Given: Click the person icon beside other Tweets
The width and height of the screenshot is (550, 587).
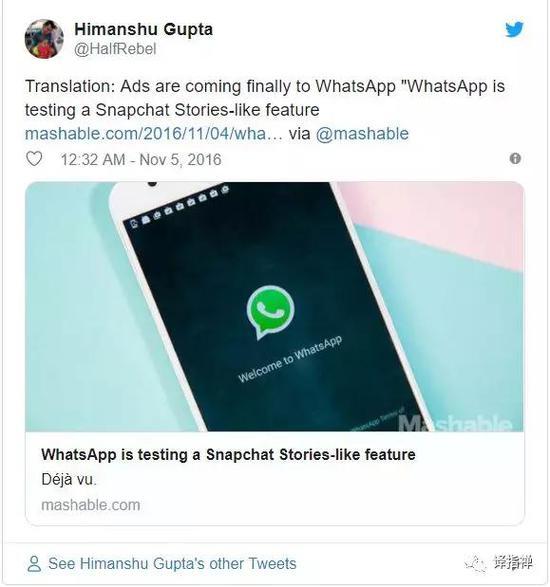Looking at the screenshot, I should pyautogui.click(x=34, y=563).
